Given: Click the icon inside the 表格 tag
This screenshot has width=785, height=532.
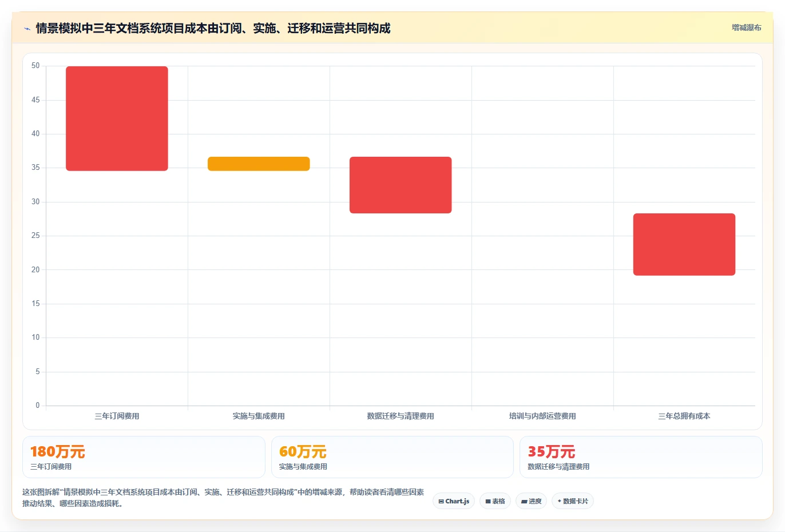Looking at the screenshot, I should 488,501.
